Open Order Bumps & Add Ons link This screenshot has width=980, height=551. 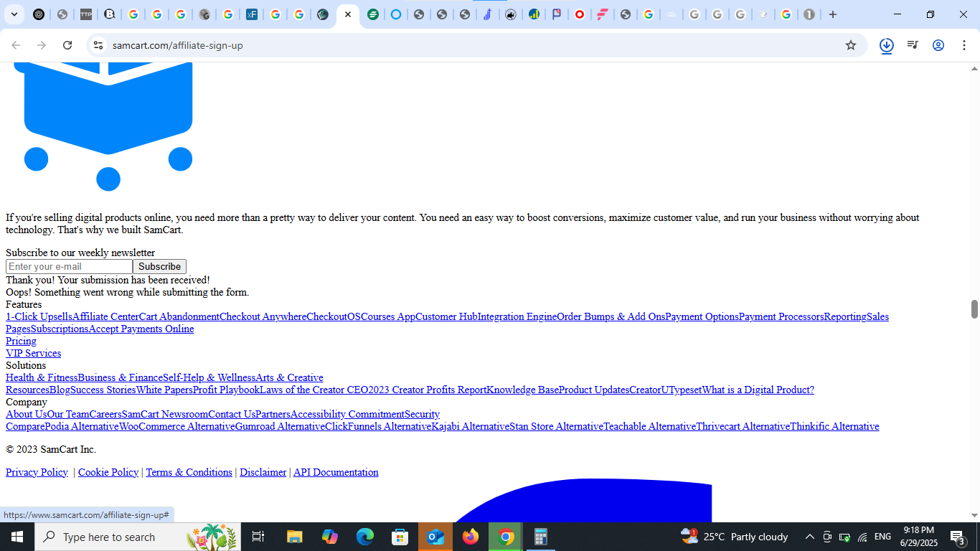(x=611, y=316)
